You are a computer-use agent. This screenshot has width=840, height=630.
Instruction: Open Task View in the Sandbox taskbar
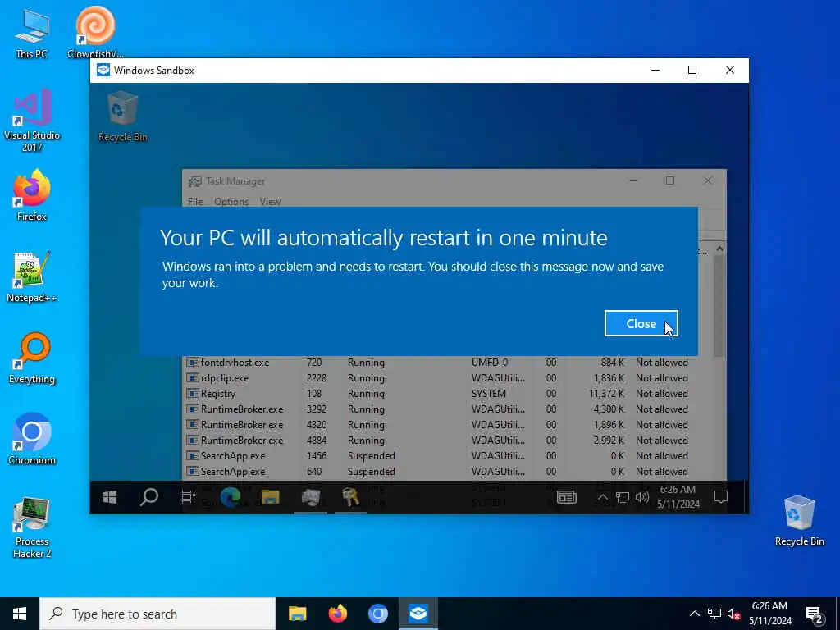(189, 497)
